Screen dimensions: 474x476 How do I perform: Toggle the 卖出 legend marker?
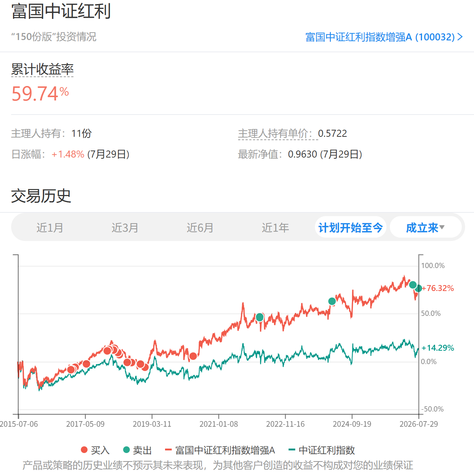click(137, 450)
